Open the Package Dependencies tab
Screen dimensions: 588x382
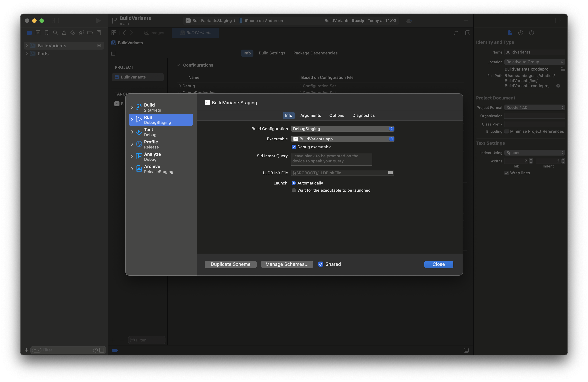(315, 53)
